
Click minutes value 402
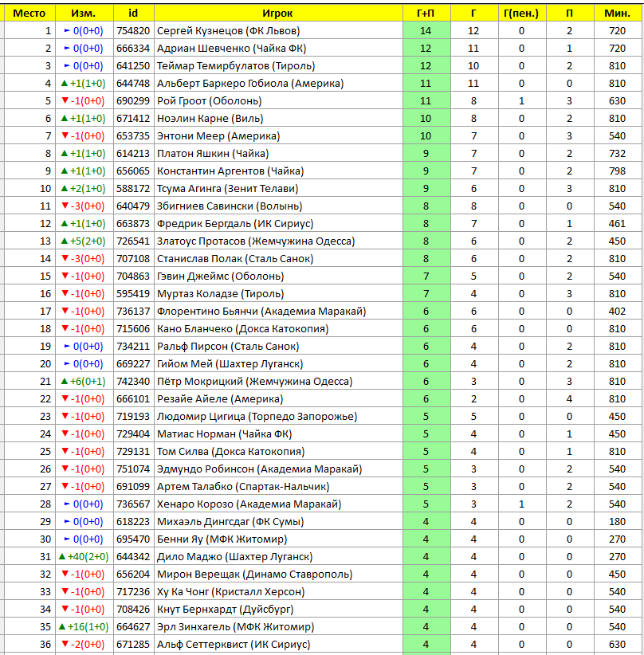[x=617, y=312]
